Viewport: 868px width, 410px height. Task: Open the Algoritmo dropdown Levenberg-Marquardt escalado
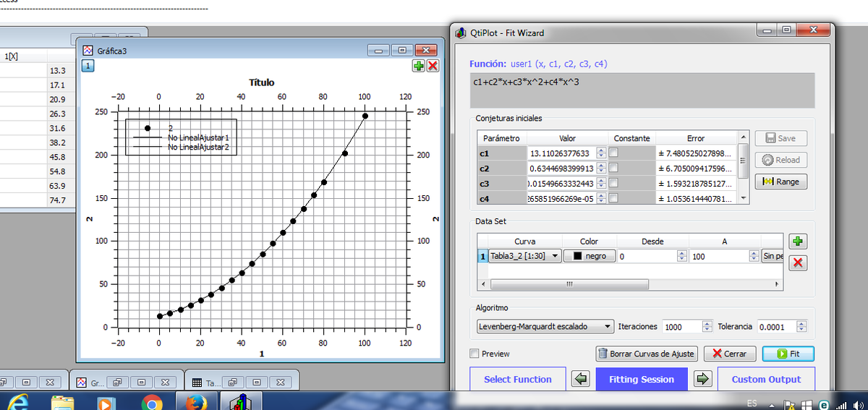[x=545, y=327]
